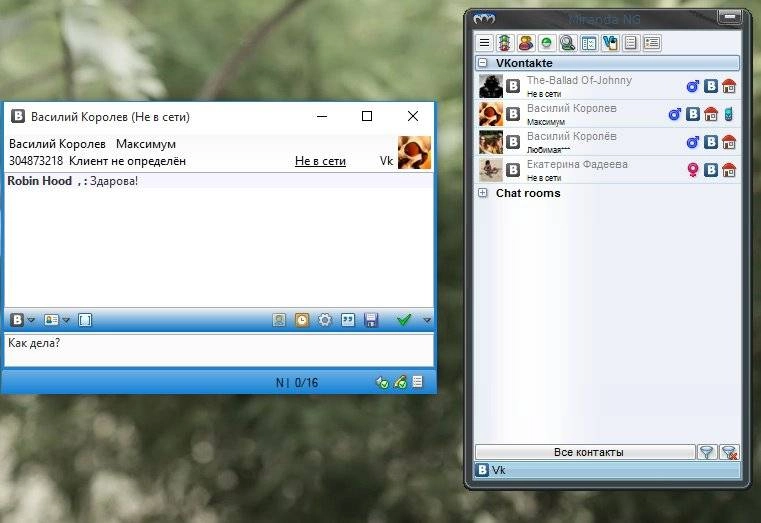Click house icon on The-Ballad Of-Johnny row
Image resolution: width=761 pixels, height=523 pixels.
tap(729, 86)
